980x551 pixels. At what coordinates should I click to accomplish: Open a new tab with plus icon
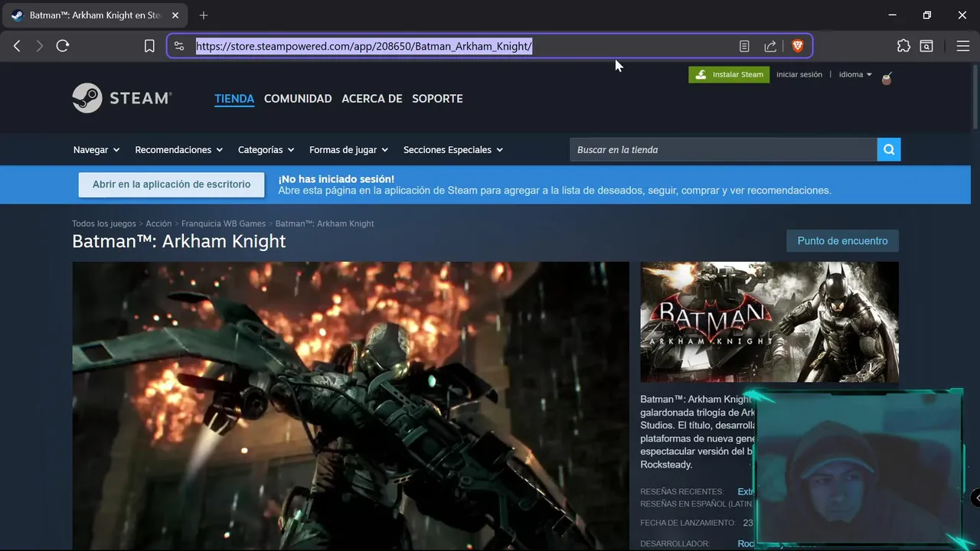pos(204,15)
